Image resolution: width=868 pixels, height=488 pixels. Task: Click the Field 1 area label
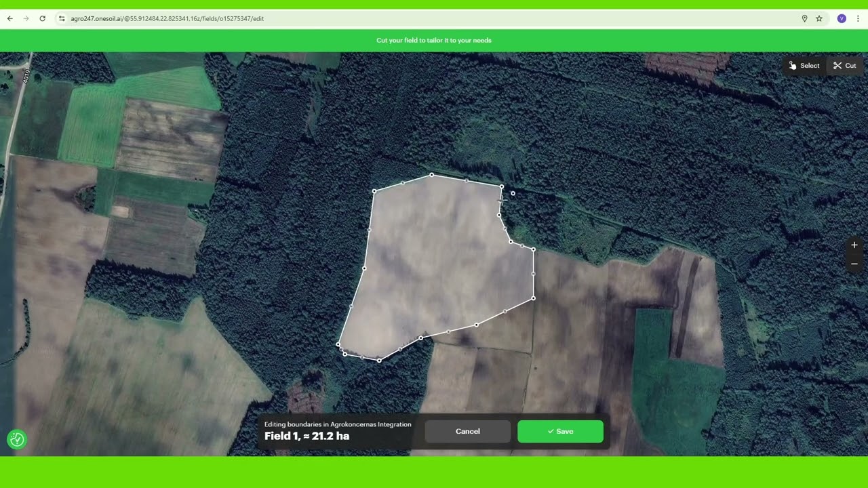307,436
